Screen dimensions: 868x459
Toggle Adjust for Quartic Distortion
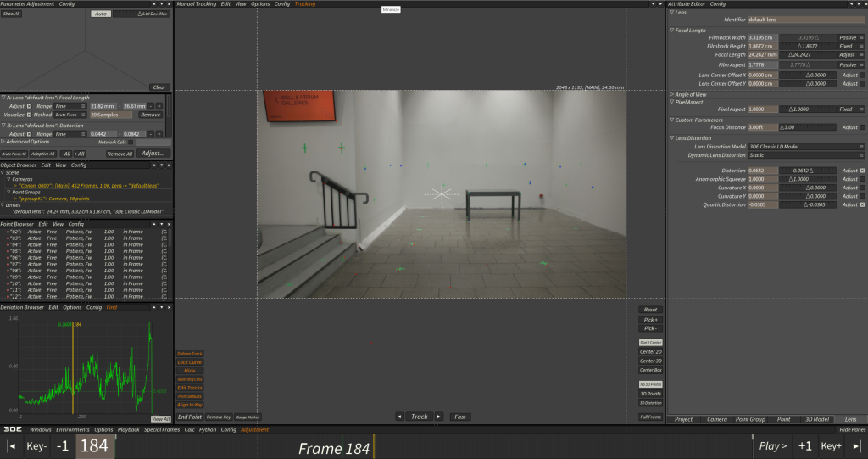862,205
